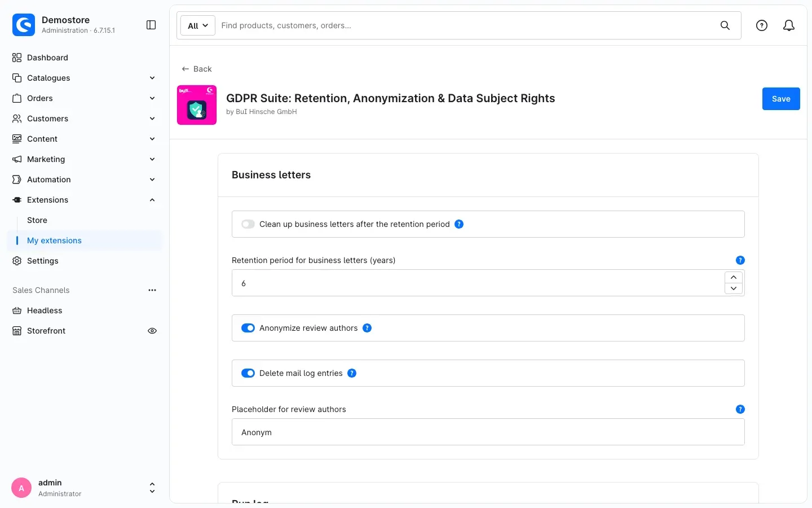Open help tooltip for Anonymize review authors

pos(367,328)
